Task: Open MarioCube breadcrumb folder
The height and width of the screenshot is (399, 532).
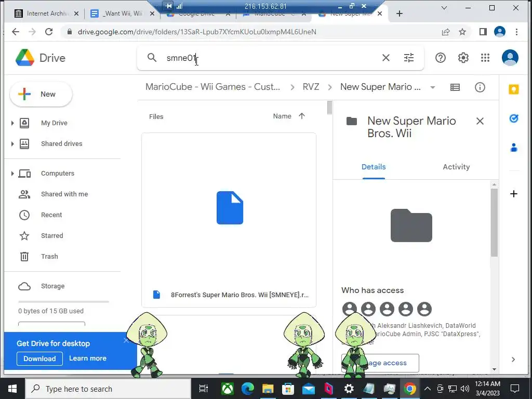Action: [x=212, y=87]
